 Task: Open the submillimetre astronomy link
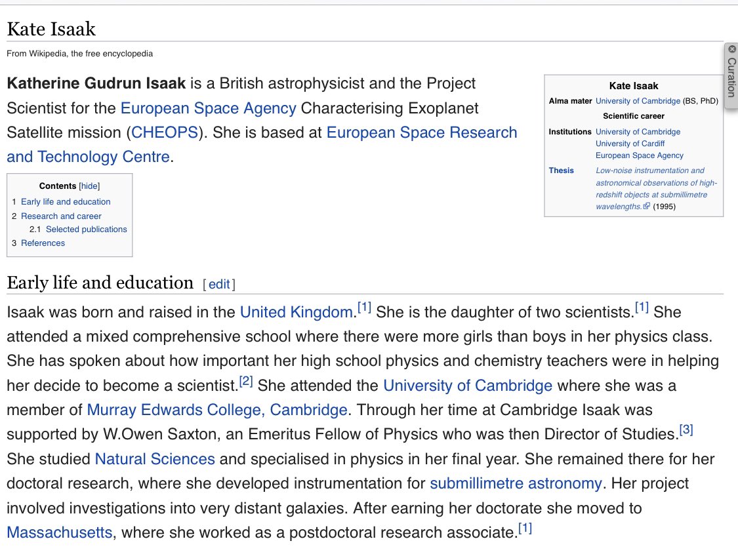pyautogui.click(x=516, y=483)
